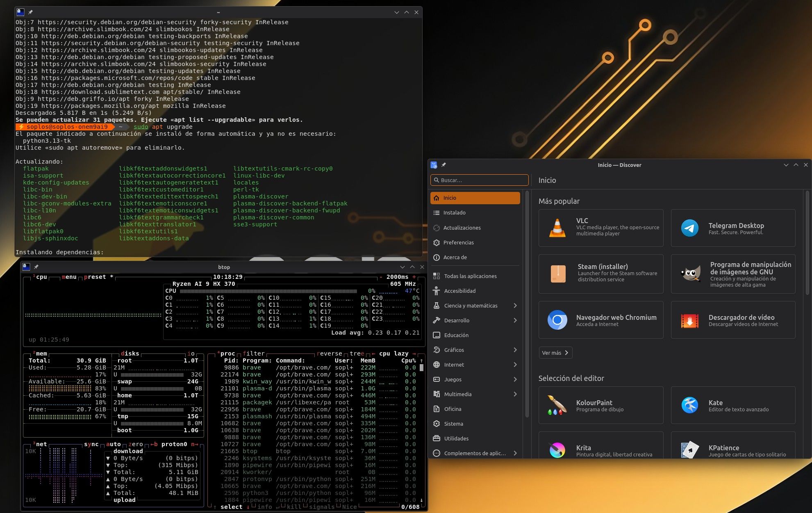Click the Discover main content scrollbar
Screen dimensions: 812x513
807,242
